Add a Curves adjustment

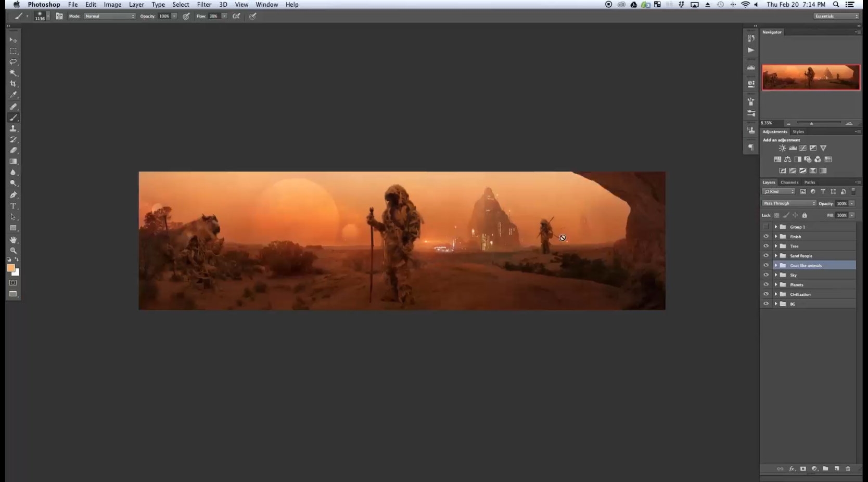pos(803,148)
